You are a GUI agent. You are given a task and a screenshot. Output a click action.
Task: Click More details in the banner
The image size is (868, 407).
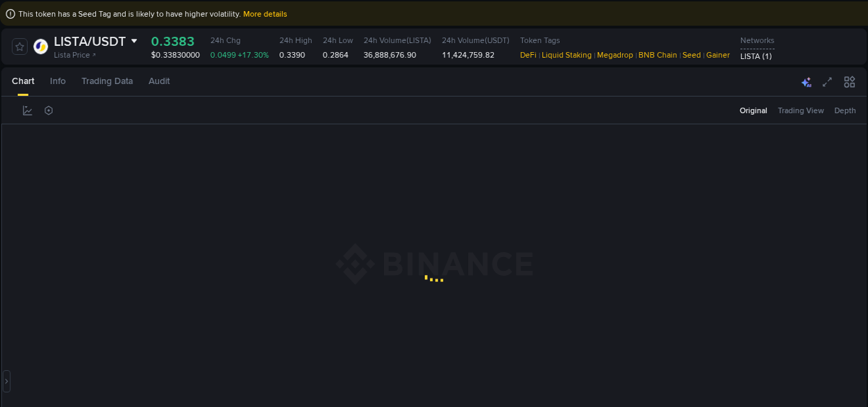click(264, 13)
